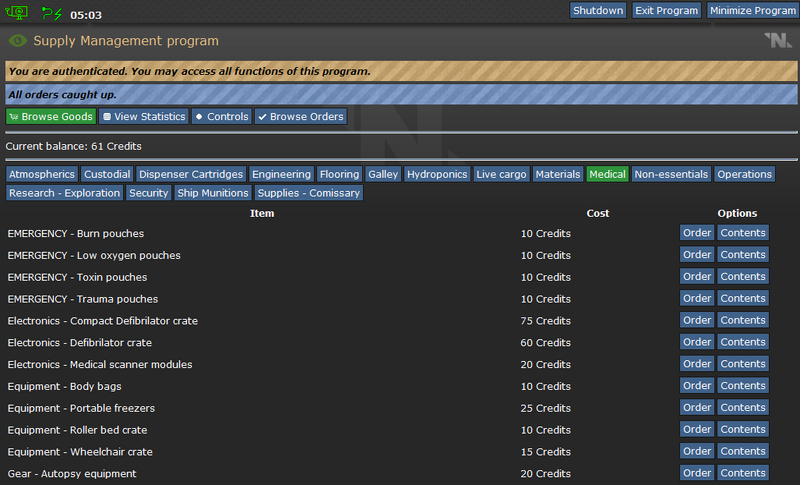Click the eye icon beside Supply Management title

coord(17,41)
